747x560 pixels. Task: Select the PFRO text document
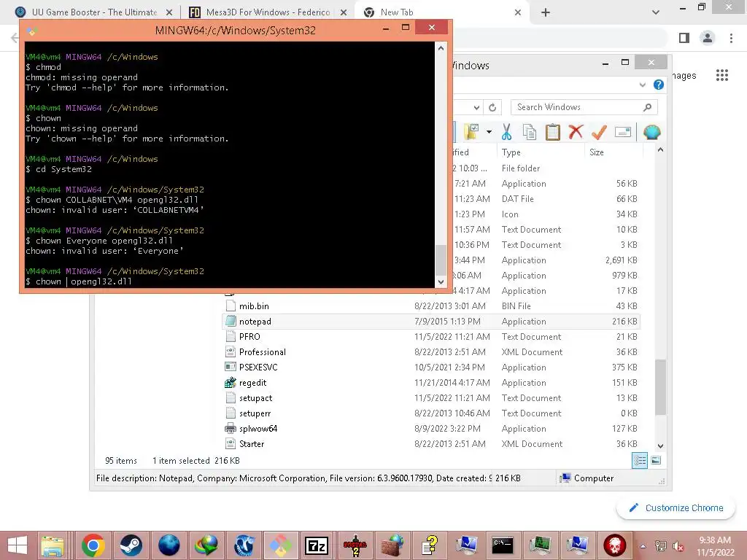[x=249, y=337]
